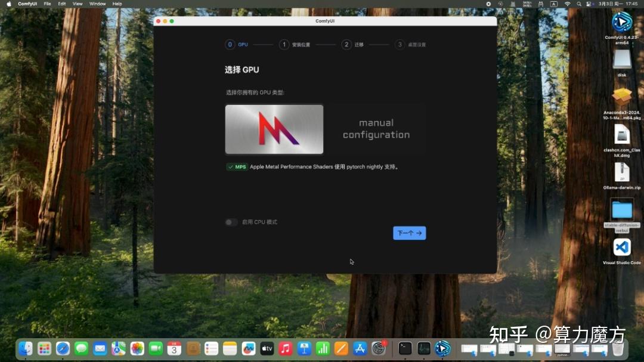Select the Apple MPS GPU tile

pyautogui.click(x=274, y=129)
